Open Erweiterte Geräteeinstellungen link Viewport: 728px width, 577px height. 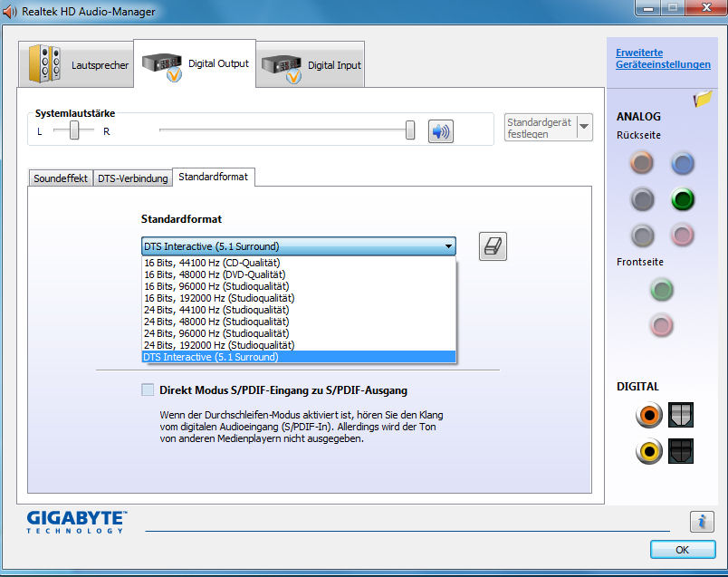[663, 59]
